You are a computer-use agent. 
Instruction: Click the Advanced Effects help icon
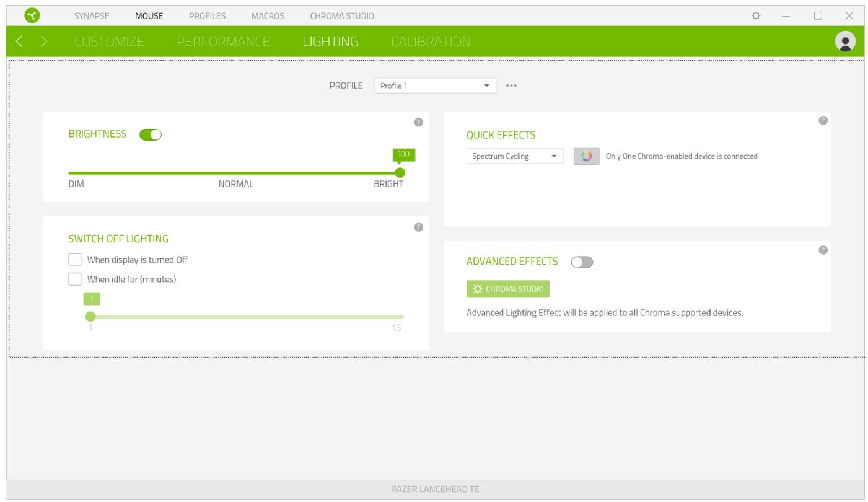pos(822,250)
